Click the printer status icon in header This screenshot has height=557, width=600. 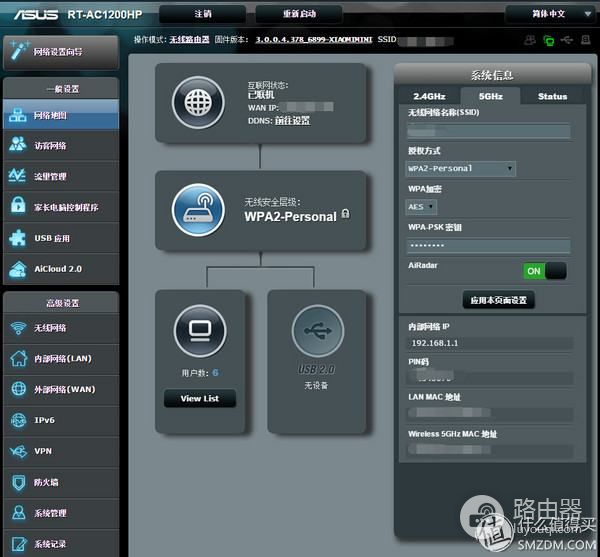(x=585, y=40)
